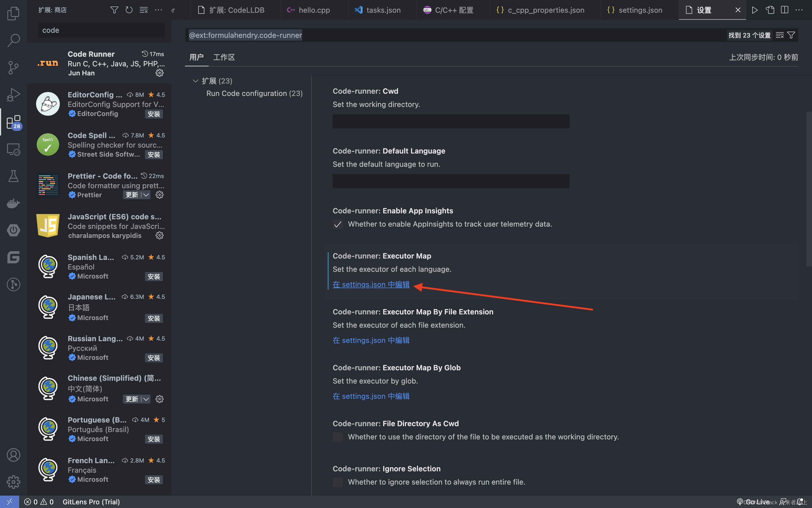Filter settings with the funnel icon
Image resolution: width=812 pixels, height=508 pixels.
(791, 35)
